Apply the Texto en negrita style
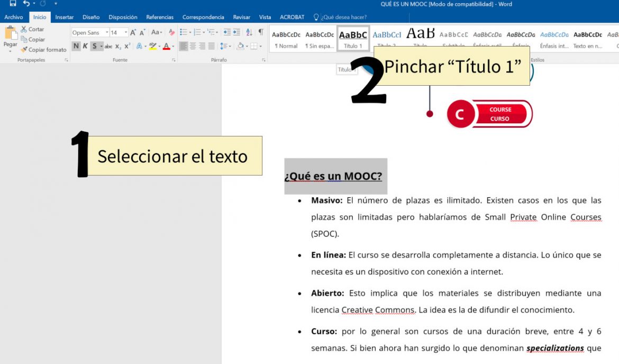Screen dimensions: 619x364 tap(587, 39)
